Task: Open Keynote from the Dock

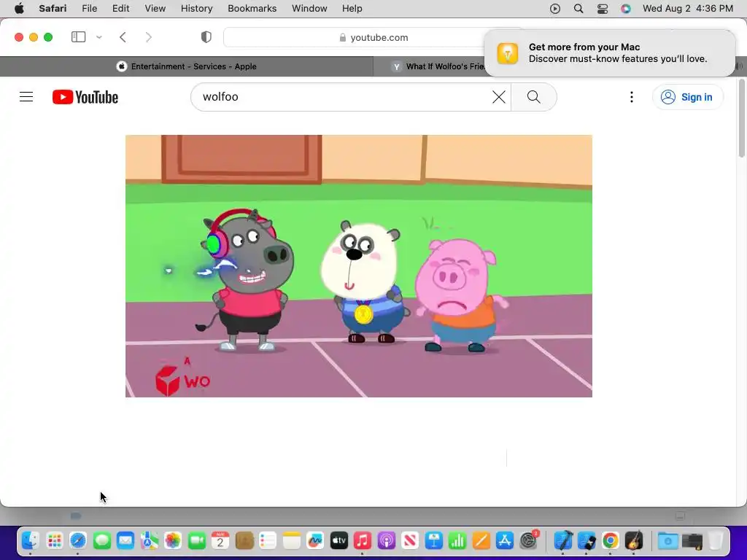Action: coord(433,540)
